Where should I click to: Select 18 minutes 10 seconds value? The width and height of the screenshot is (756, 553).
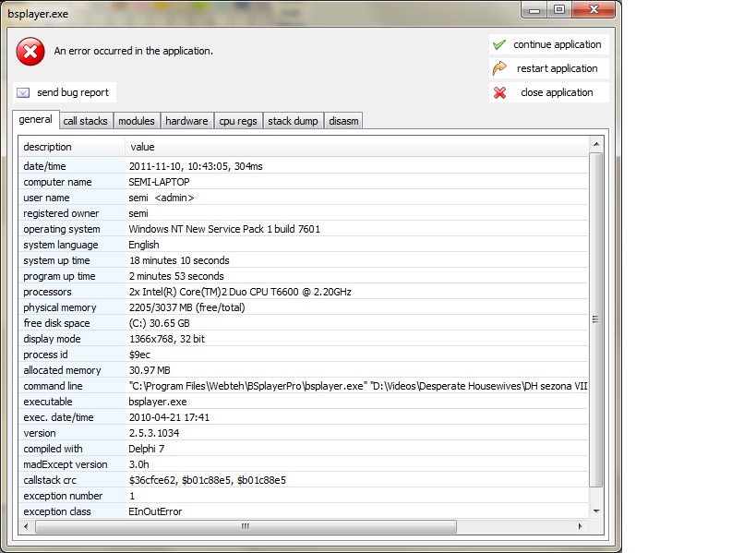click(179, 260)
